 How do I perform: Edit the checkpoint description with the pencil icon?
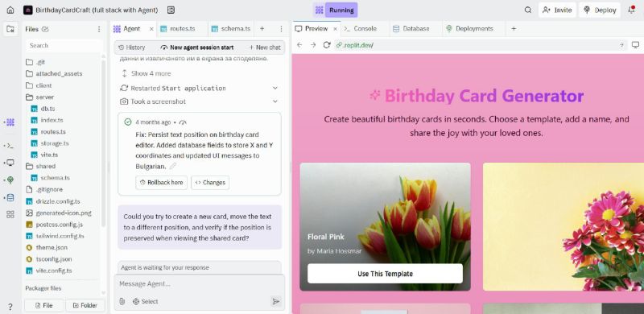coord(173,167)
